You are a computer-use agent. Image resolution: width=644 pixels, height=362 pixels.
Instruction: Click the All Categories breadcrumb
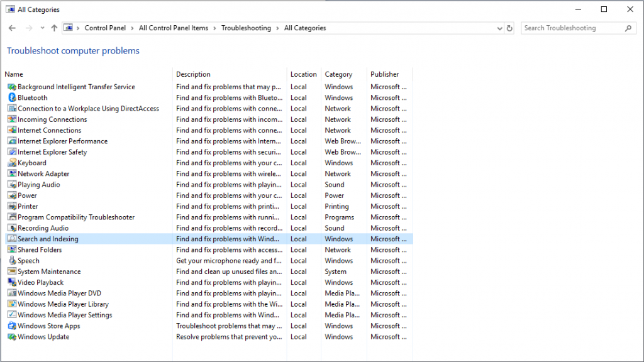[305, 28]
